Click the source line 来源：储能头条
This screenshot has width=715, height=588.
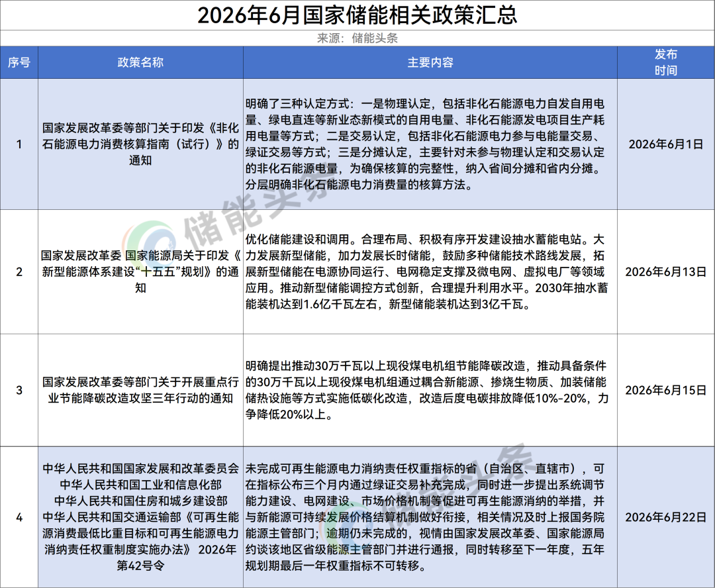(357, 38)
